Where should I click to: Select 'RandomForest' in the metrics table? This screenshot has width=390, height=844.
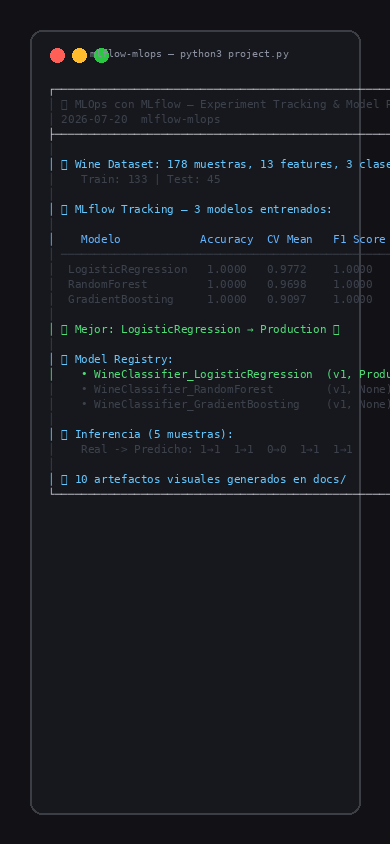pos(108,284)
